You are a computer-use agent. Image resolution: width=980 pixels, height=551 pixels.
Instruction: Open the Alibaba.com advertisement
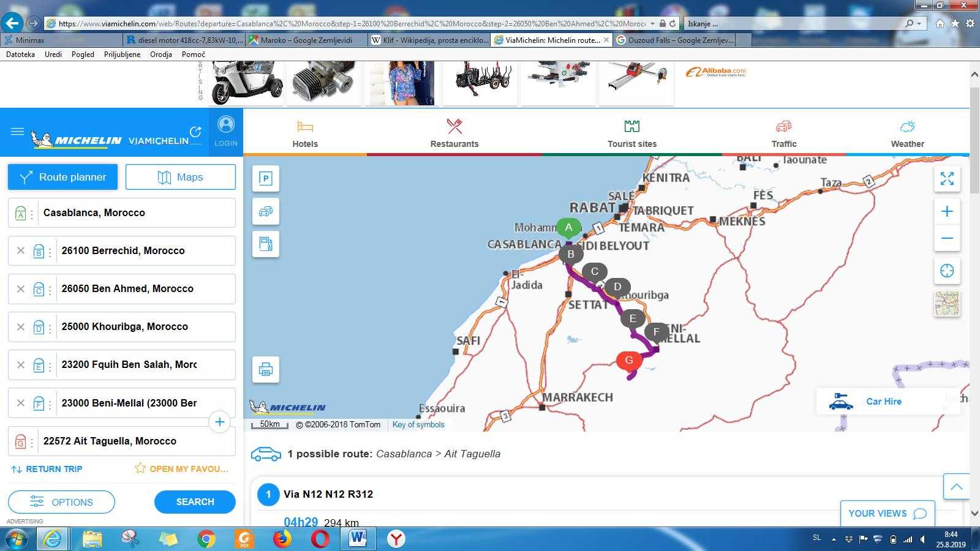(x=715, y=72)
